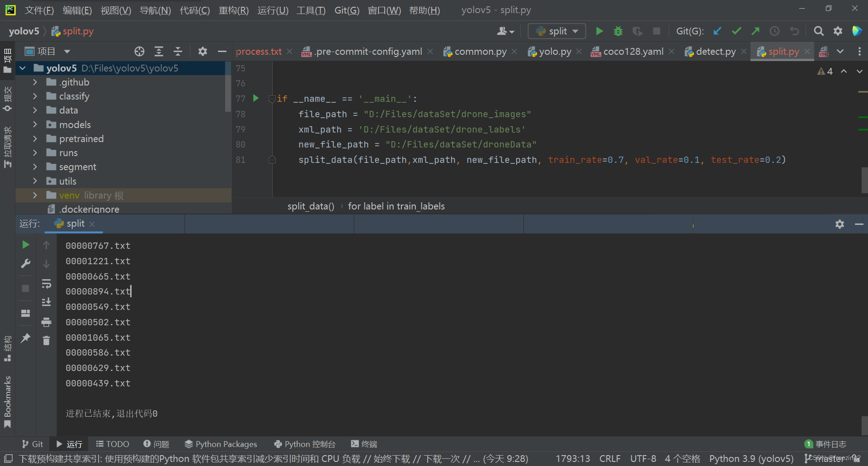Screen dimensions: 868x466
Task: Switch to detect.py editor tab
Action: tap(715, 52)
